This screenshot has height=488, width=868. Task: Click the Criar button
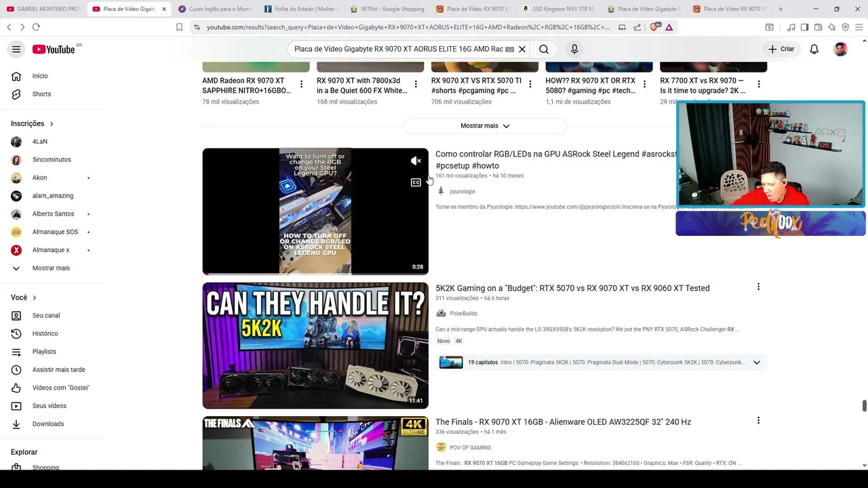[781, 49]
